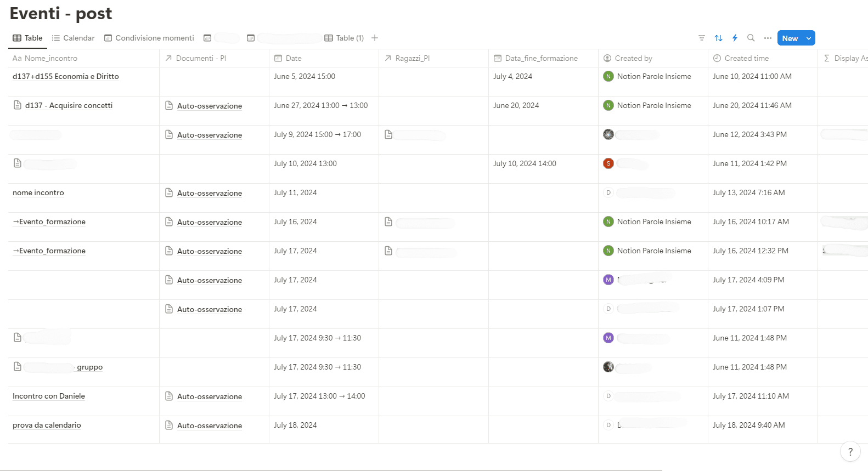Click the N avatar in the June 10 row

[608, 76]
